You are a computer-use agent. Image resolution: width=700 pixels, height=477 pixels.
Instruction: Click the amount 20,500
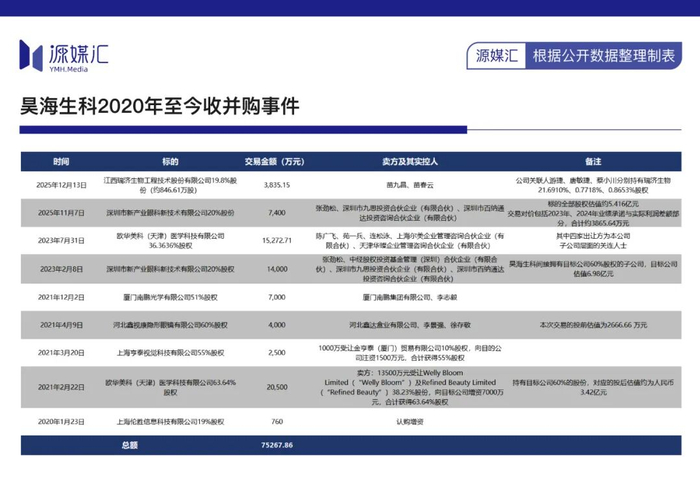point(277,387)
